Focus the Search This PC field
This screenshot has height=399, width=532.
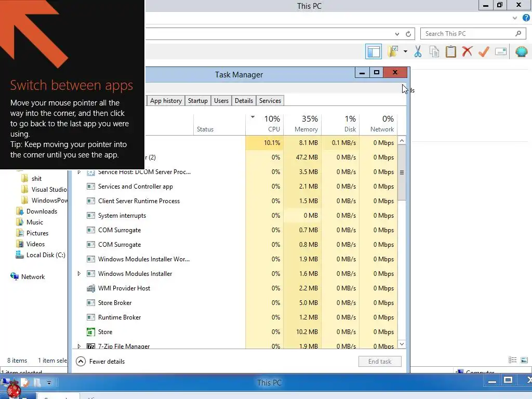point(473,34)
